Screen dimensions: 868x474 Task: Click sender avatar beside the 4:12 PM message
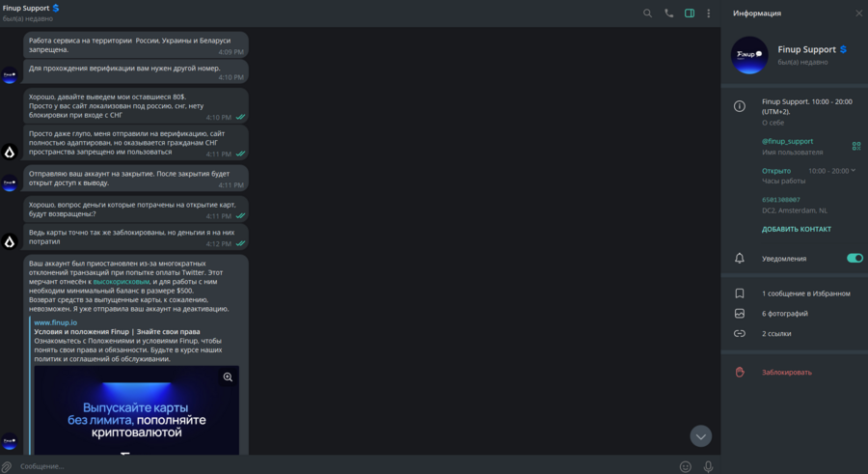10,241
